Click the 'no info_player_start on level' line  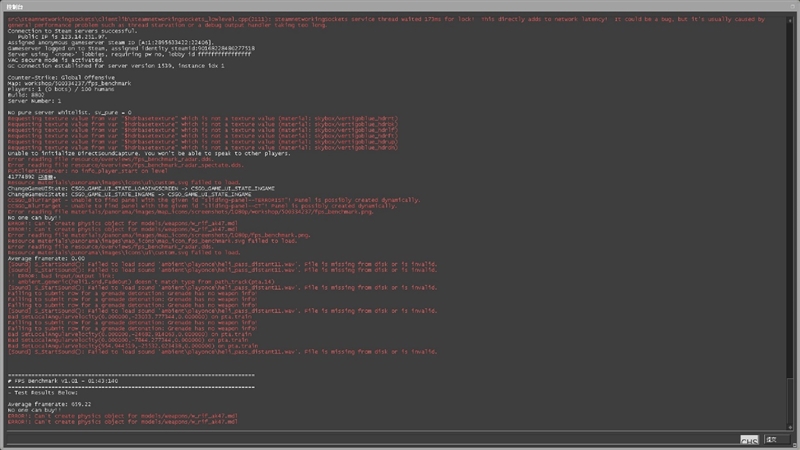pyautogui.click(x=88, y=171)
